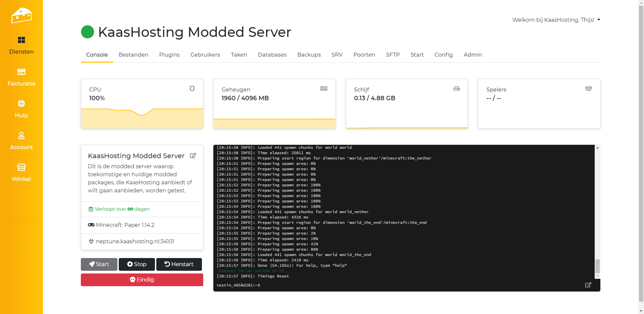This screenshot has width=644, height=314.
Task: Click the KaasHosting cheese logo
Action: click(21, 15)
